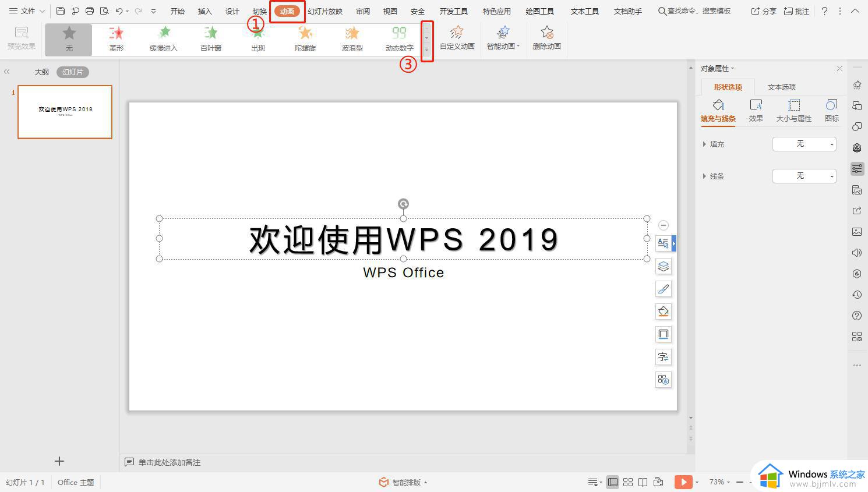Click the 查找命令 search box
This screenshot has width=868, height=492.
click(x=694, y=11)
